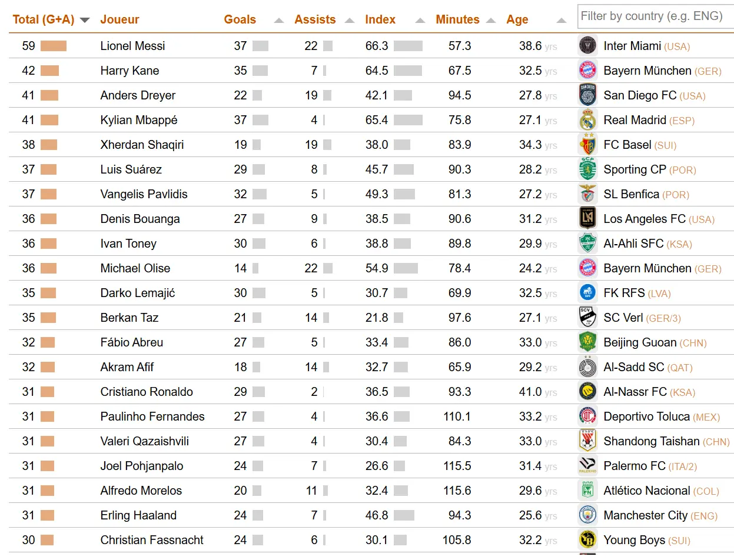The image size is (734, 560).
Task: Click the sort arrow next to Age
Action: (x=562, y=21)
